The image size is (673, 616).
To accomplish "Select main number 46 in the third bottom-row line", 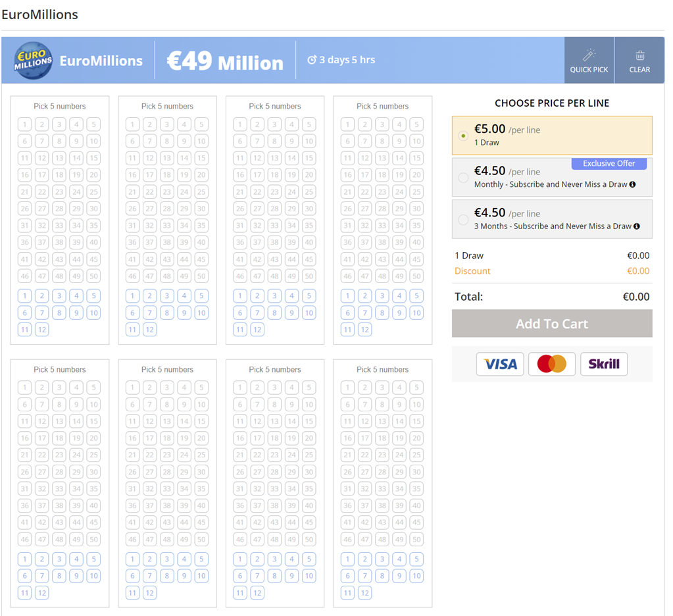I will click(240, 539).
